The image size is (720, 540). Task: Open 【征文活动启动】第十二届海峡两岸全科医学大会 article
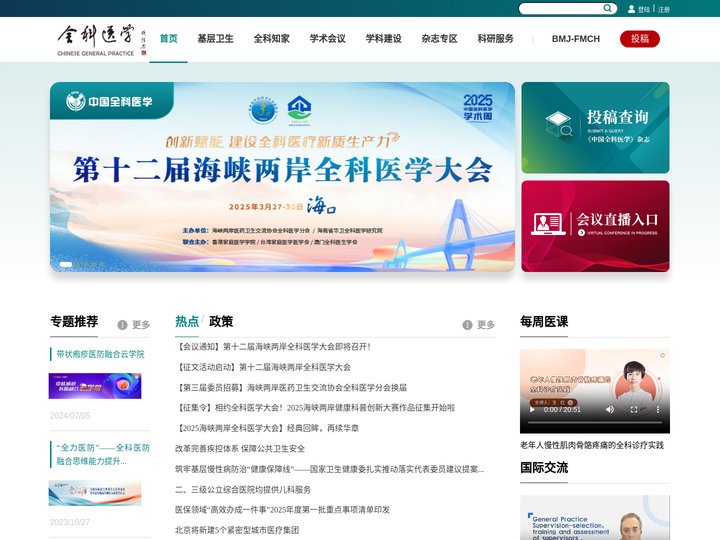263,367
